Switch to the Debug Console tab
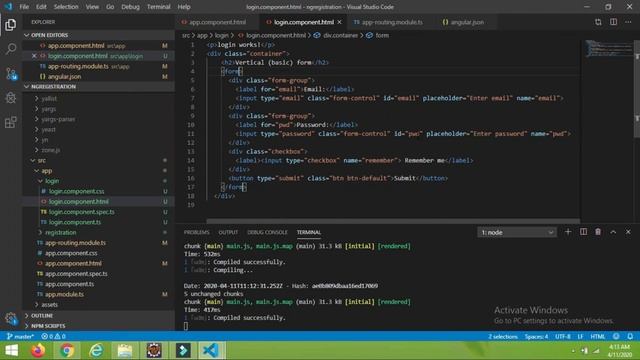The image size is (640, 360). [267, 232]
